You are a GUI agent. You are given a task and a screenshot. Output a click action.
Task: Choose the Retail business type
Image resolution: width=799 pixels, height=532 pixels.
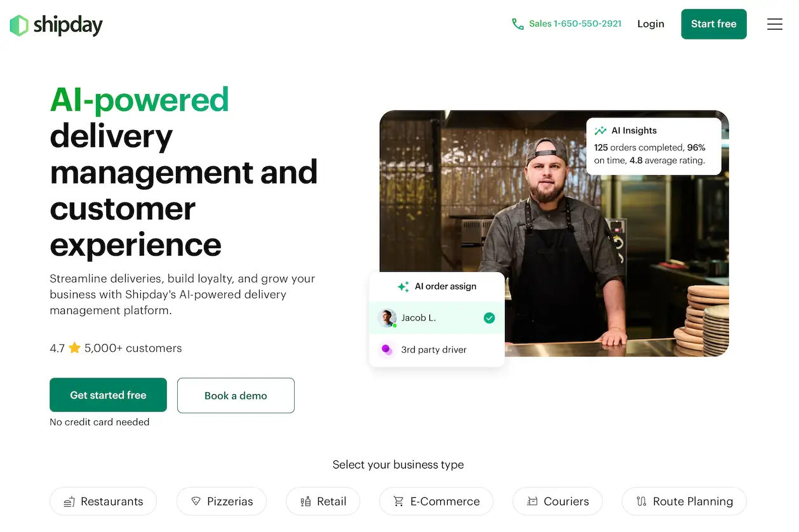pos(323,502)
